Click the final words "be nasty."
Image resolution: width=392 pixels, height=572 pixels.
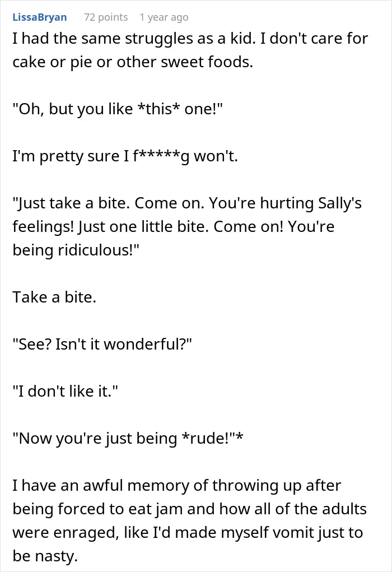pos(45,556)
